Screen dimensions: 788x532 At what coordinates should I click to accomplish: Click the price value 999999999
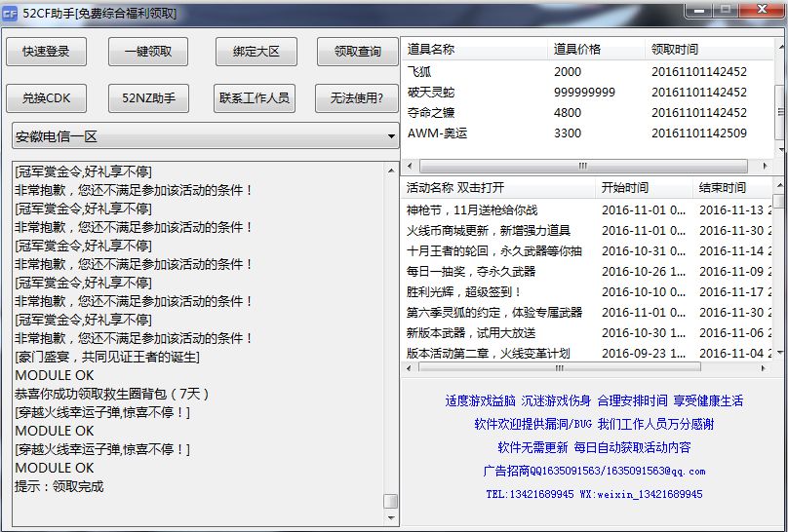tap(584, 93)
